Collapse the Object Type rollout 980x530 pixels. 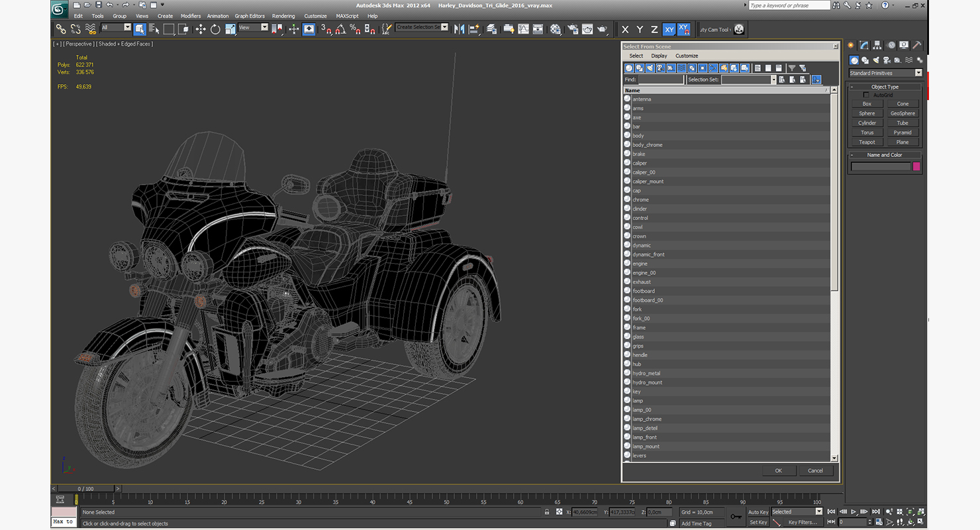tap(885, 87)
